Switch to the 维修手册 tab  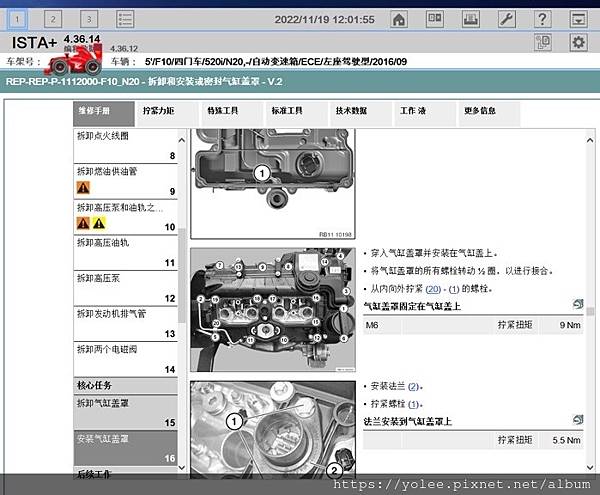click(x=104, y=113)
